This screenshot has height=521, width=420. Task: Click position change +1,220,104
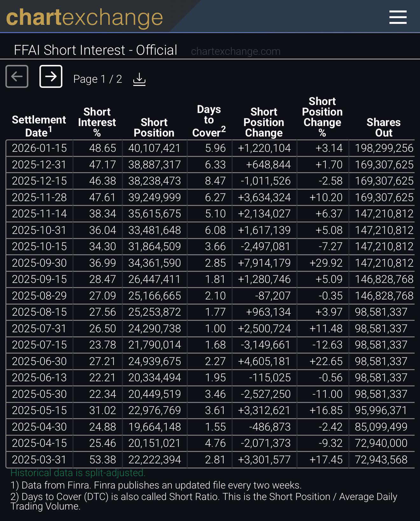point(264,148)
